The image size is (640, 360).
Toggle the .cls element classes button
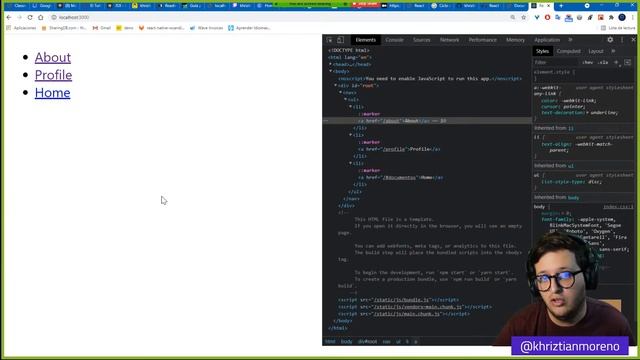603,62
